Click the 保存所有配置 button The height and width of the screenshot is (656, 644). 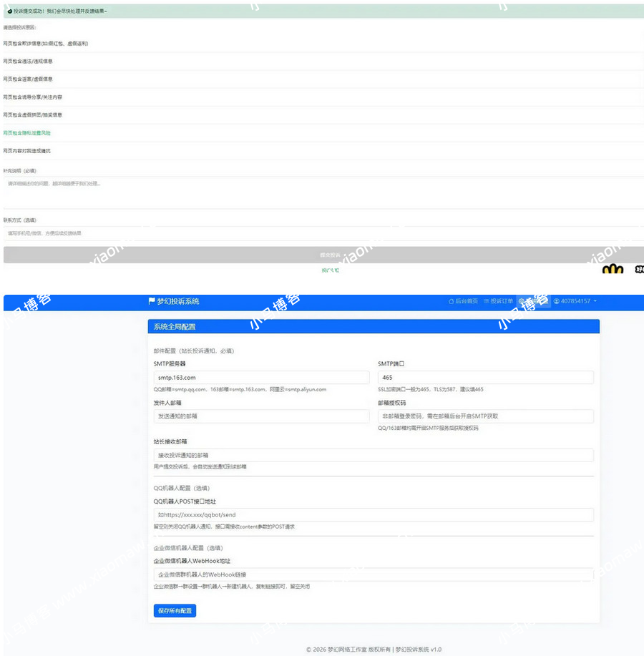(x=175, y=610)
